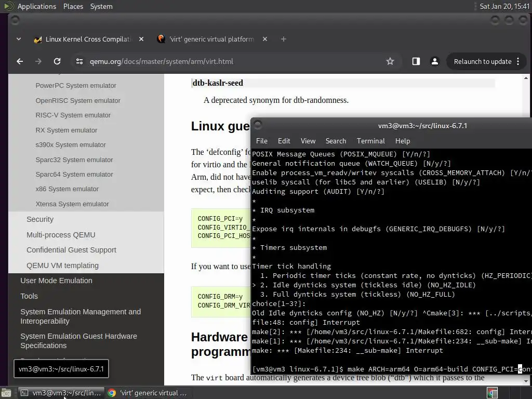Open terminal File menu
The image size is (532, 399).
tap(262, 141)
